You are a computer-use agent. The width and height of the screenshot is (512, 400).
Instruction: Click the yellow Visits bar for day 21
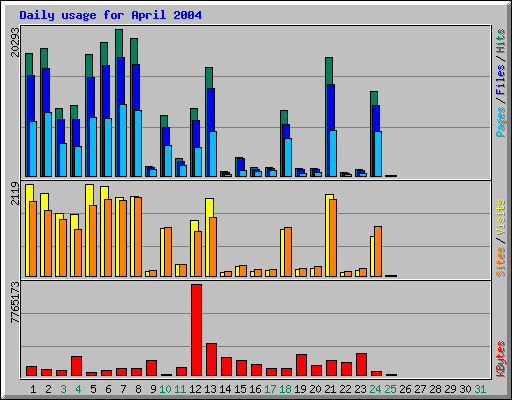click(x=327, y=235)
